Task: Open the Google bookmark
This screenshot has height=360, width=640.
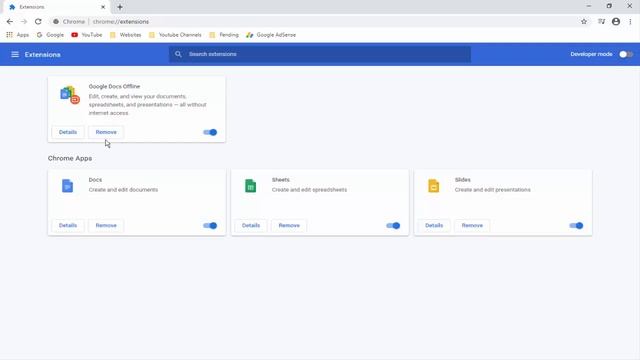Action: [x=50, y=35]
